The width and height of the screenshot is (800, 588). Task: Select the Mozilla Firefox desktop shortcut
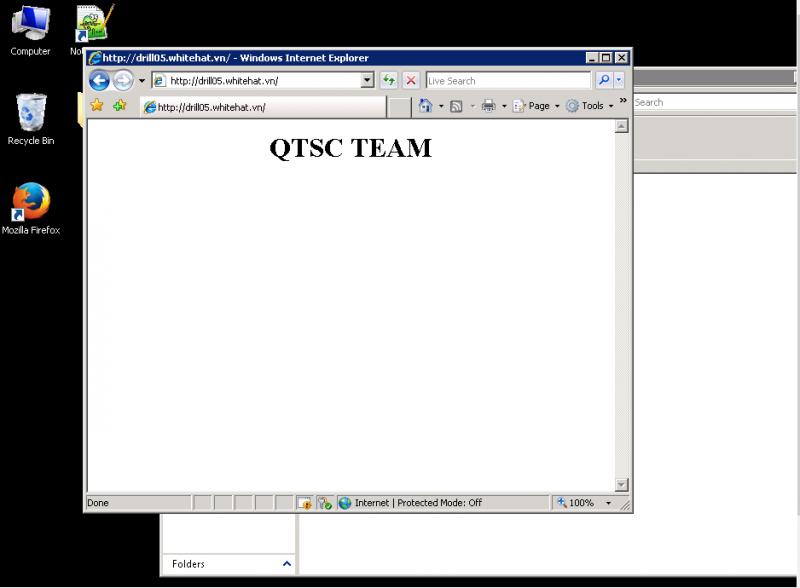pyautogui.click(x=31, y=208)
